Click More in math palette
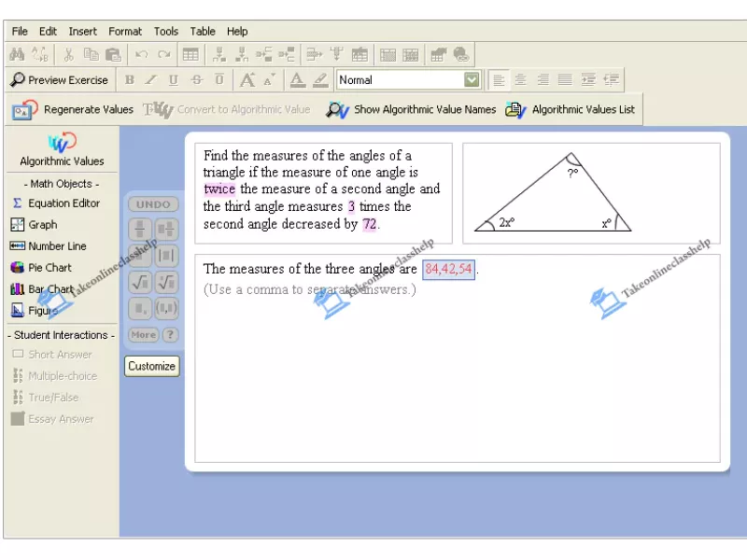This screenshot has width=747, height=560. 144,335
